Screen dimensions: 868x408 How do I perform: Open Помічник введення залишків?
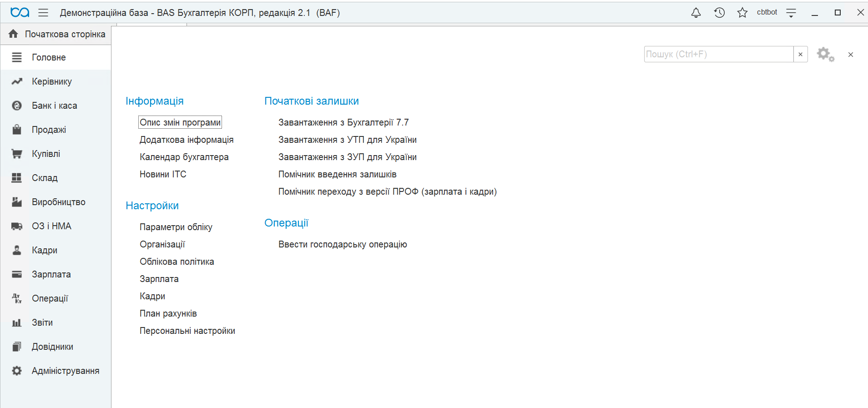[x=338, y=174]
